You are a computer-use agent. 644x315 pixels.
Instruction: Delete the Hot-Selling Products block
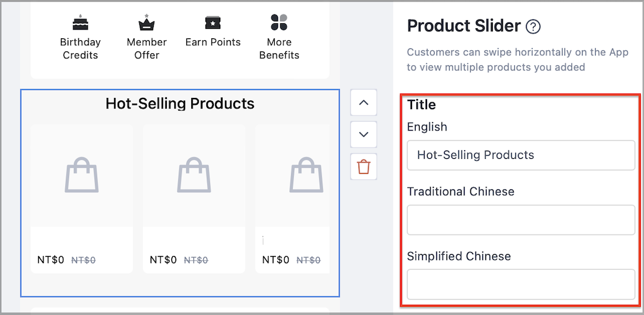[364, 167]
